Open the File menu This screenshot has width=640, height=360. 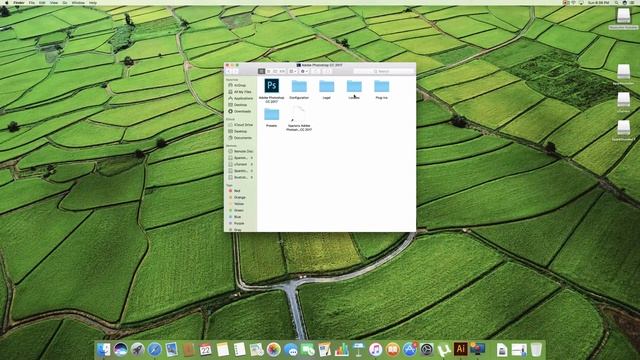tap(31, 2)
